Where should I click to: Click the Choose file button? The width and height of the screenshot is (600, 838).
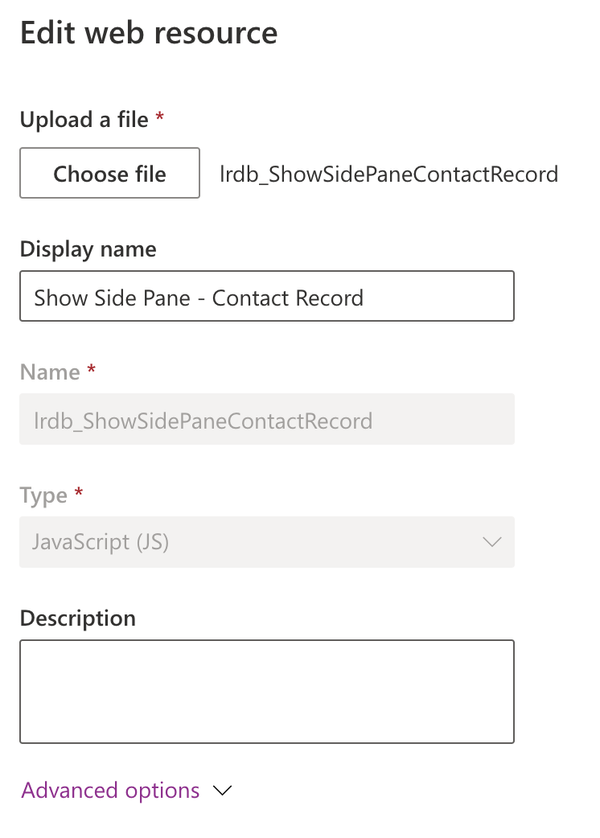point(109,173)
